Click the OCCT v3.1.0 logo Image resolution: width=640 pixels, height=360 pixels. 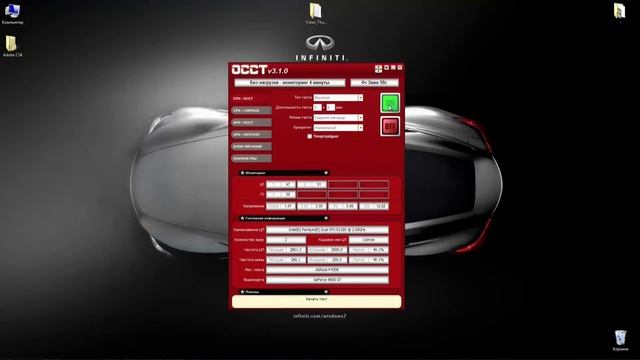click(x=260, y=70)
